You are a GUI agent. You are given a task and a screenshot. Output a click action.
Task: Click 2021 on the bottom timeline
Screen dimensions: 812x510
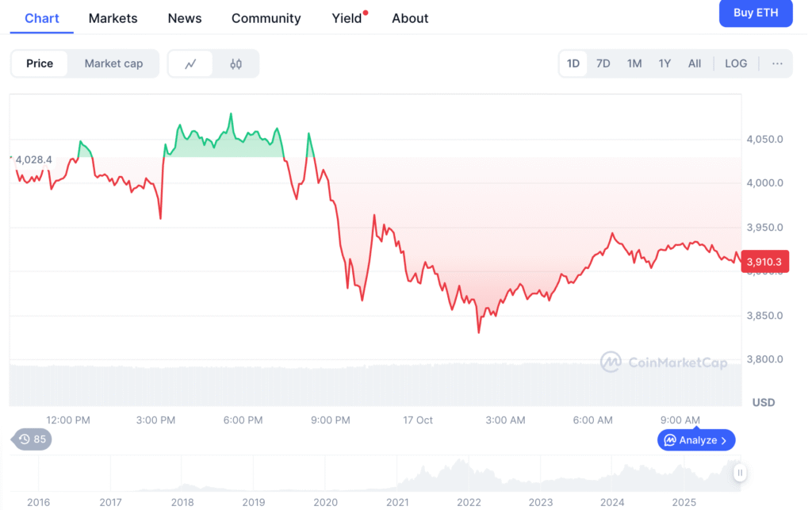click(x=397, y=502)
